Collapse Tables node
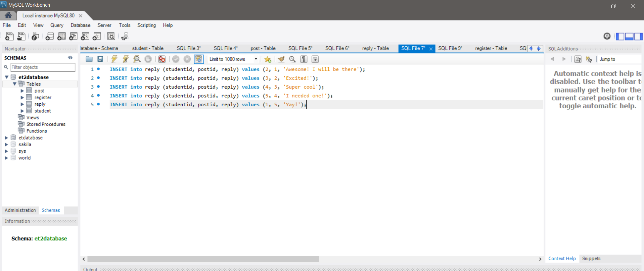644x271 pixels. (x=15, y=84)
